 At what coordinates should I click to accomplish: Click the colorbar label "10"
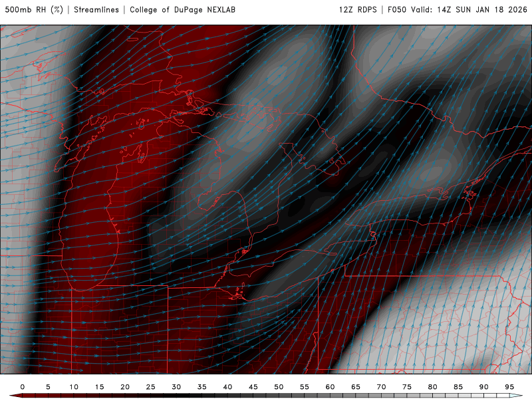[74, 387]
